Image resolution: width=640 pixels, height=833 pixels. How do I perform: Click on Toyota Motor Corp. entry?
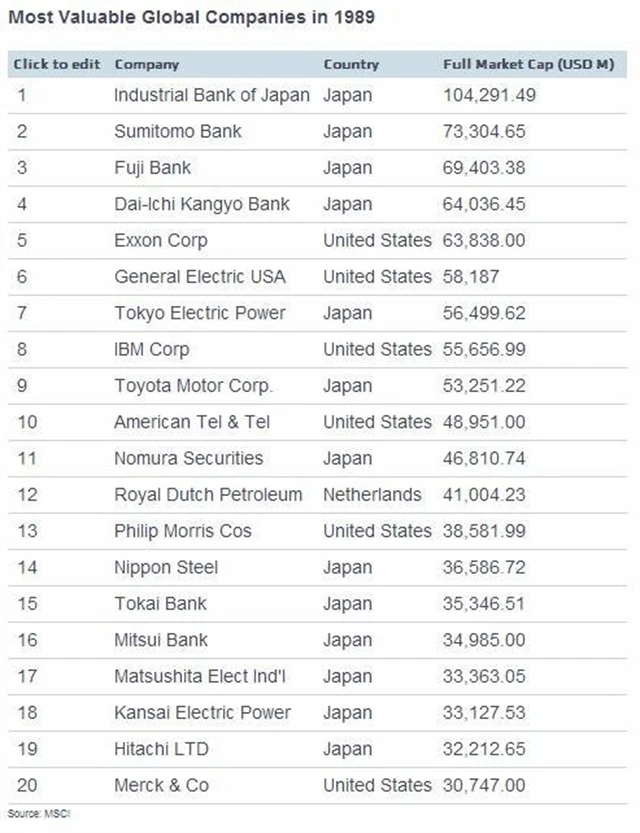(x=193, y=385)
